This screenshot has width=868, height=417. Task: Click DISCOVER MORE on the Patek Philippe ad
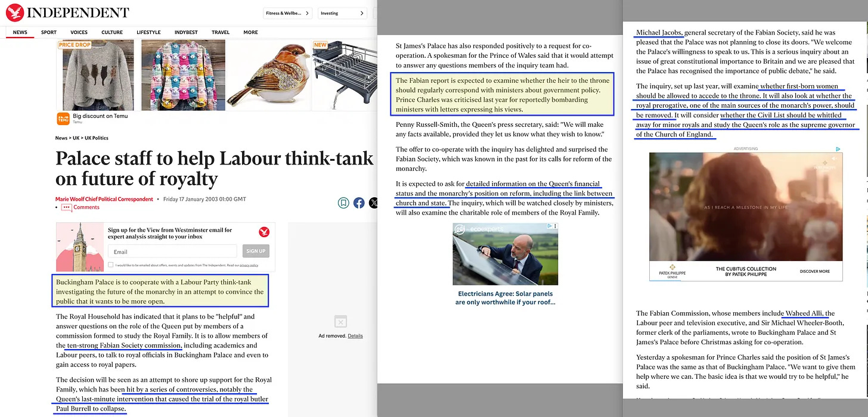[814, 272]
